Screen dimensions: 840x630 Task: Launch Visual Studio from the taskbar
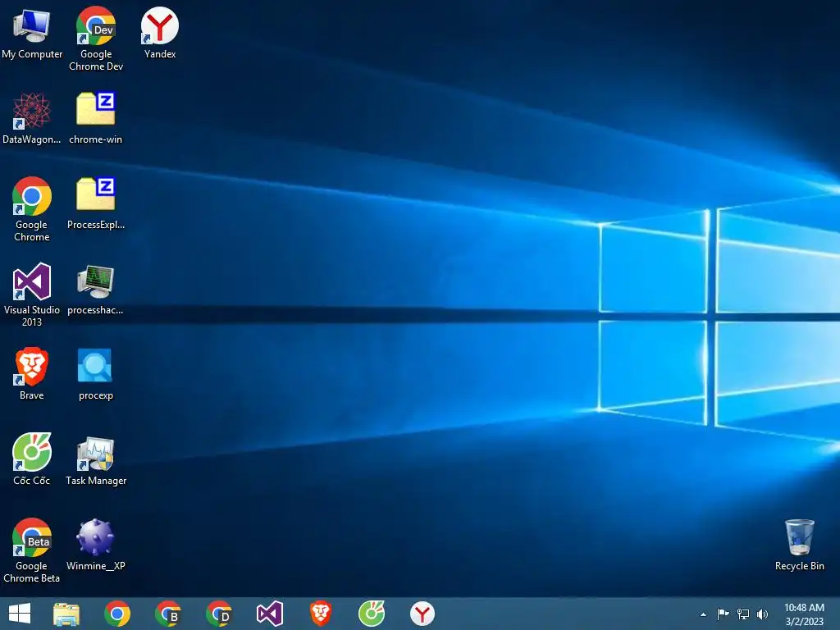pos(269,614)
